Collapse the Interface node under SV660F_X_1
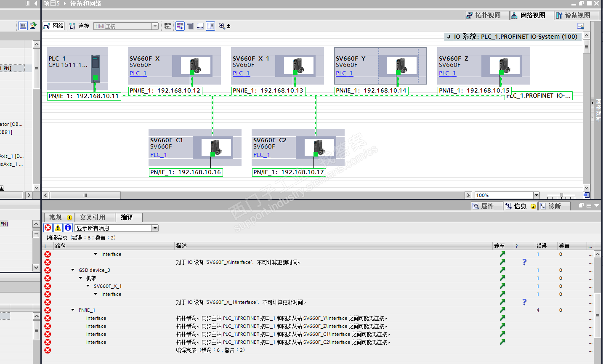 click(x=96, y=294)
